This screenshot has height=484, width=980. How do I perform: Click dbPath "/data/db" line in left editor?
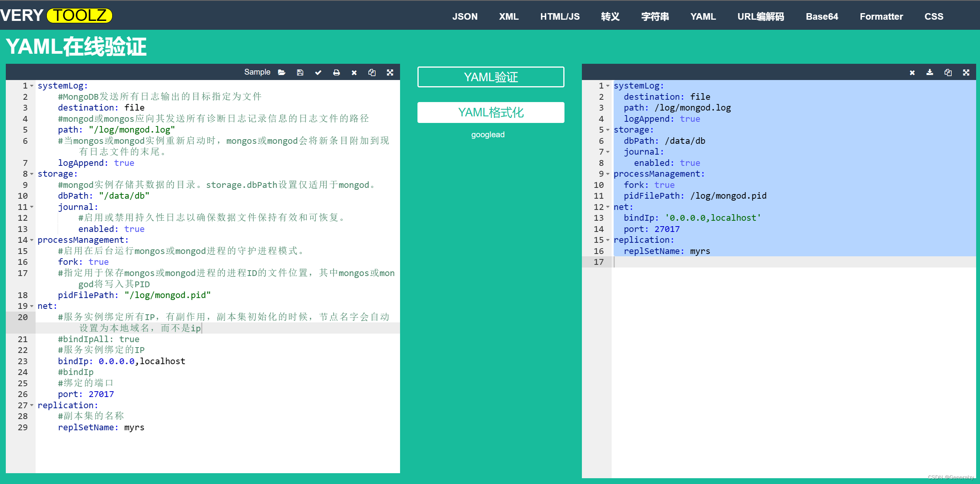pyautogui.click(x=104, y=196)
